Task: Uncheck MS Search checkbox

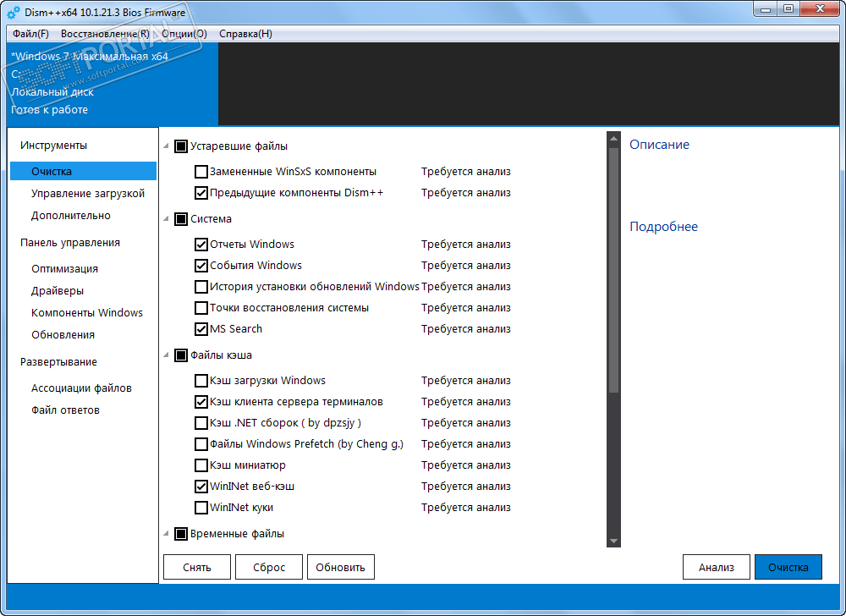Action: click(201, 329)
